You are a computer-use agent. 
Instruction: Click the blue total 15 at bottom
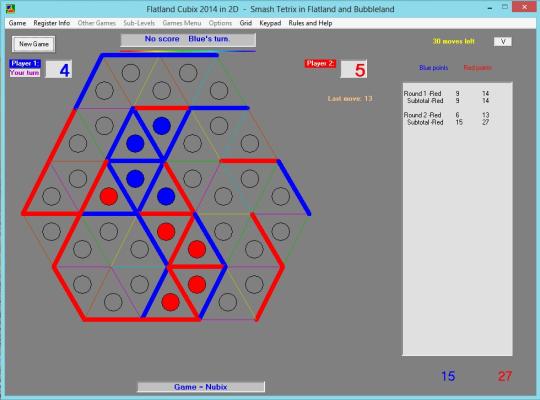tap(448, 376)
